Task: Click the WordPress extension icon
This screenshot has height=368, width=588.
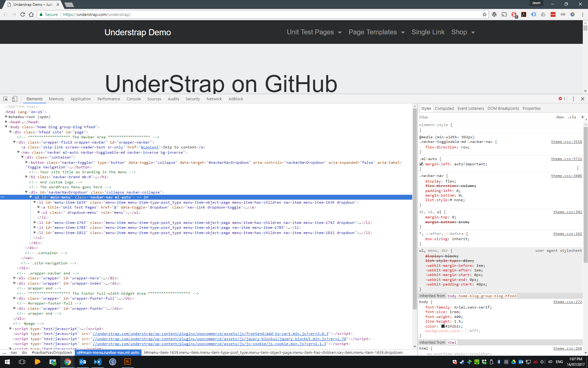Action: click(494, 14)
